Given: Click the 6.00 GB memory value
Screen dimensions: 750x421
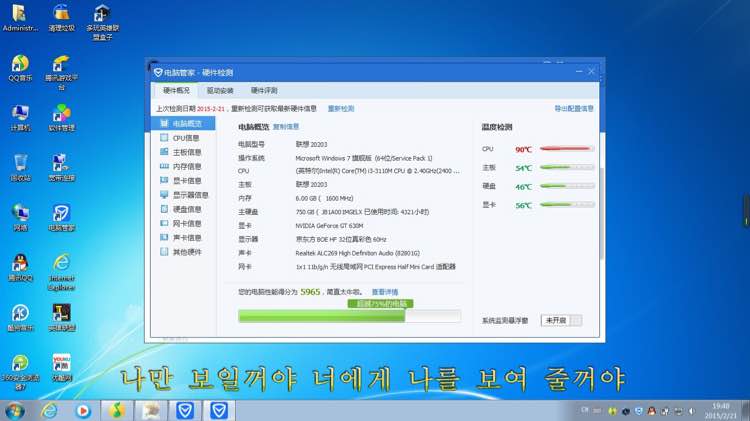Looking at the screenshot, I should pos(324,198).
